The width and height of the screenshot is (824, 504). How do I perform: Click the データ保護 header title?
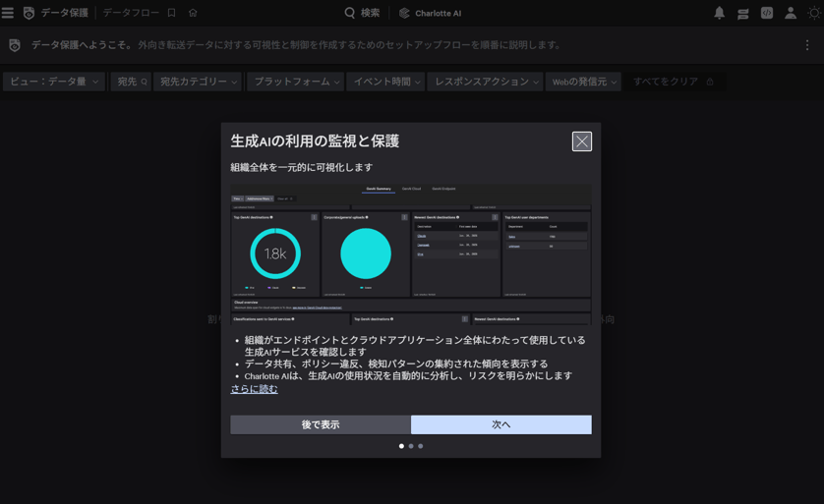(65, 13)
